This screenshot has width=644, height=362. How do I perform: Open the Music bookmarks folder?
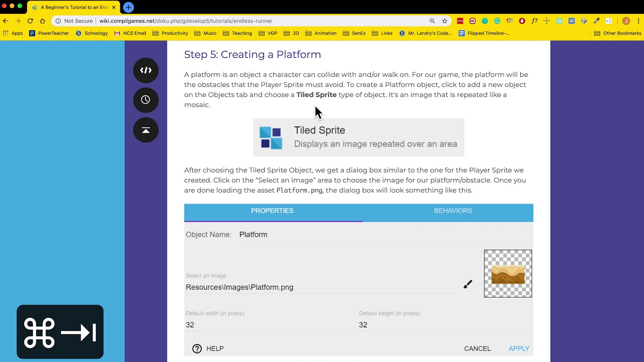point(205,33)
